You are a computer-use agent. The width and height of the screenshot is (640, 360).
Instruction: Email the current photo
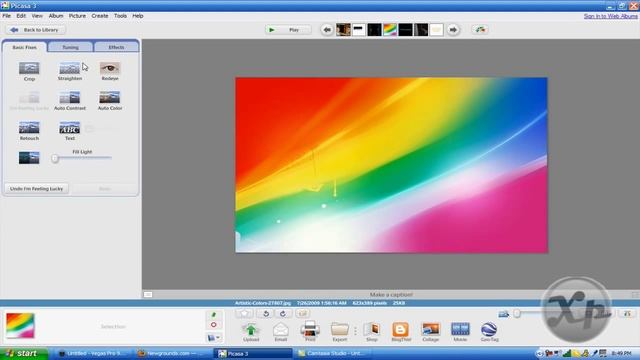click(x=280, y=331)
